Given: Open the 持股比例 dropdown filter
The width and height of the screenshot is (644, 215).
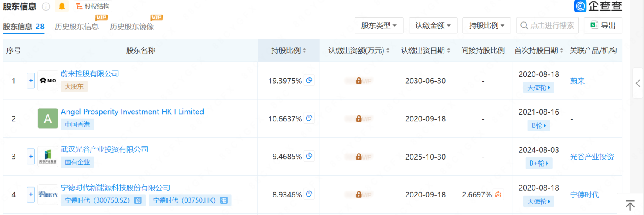Looking at the screenshot, I should coord(486,26).
